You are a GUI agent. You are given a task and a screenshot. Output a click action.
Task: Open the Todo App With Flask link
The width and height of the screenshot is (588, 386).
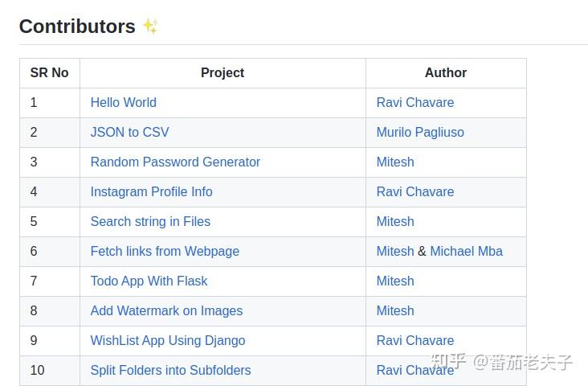[x=149, y=281]
